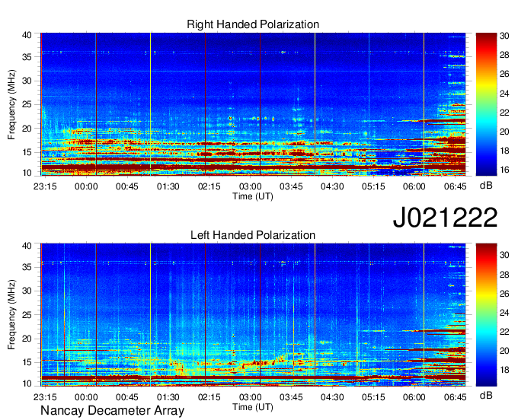Click 00:00 tick on the left-handed plot
This screenshot has width=518, height=420.
coord(86,397)
